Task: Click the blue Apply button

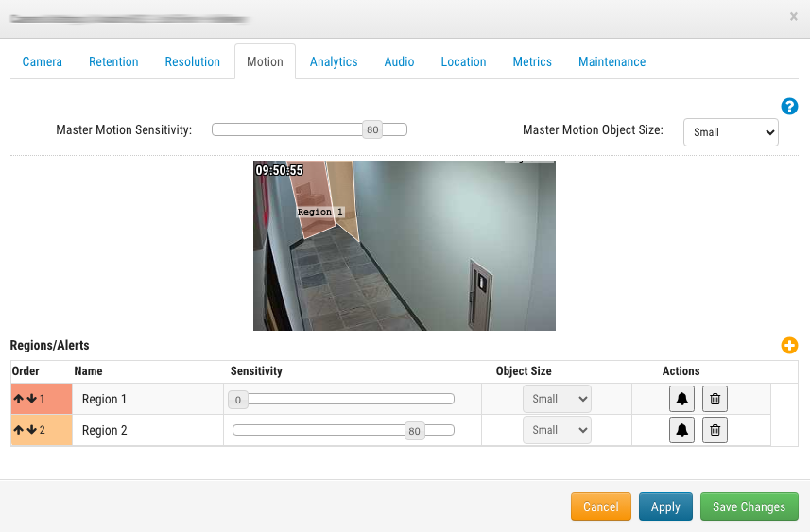Action: (665, 507)
